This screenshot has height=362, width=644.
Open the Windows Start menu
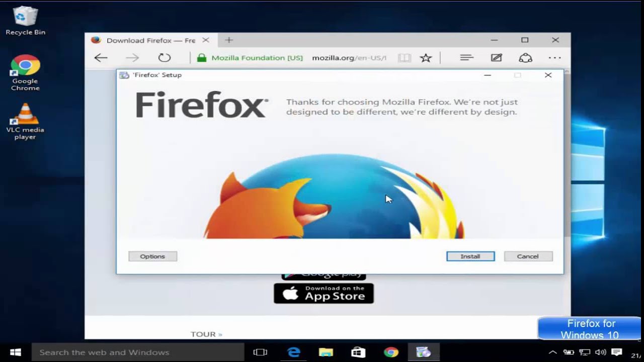[x=15, y=352]
